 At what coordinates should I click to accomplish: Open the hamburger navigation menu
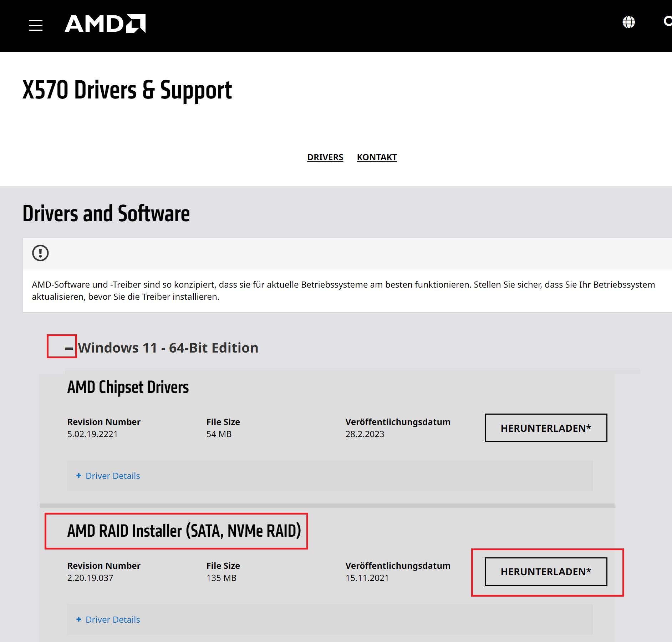pos(36,26)
